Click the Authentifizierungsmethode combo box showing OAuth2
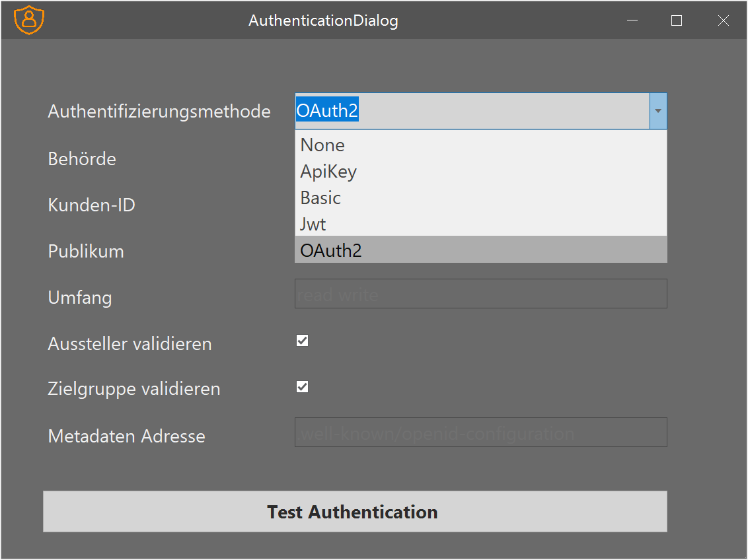 pyautogui.click(x=472, y=111)
